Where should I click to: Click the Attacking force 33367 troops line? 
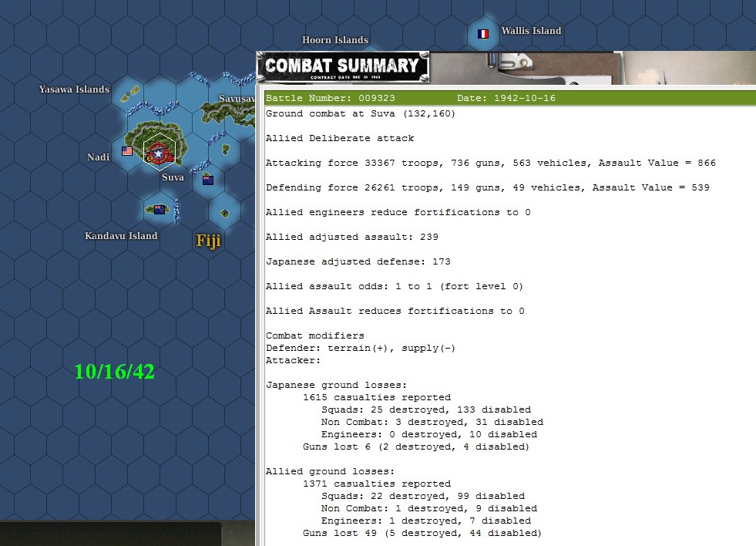(491, 163)
